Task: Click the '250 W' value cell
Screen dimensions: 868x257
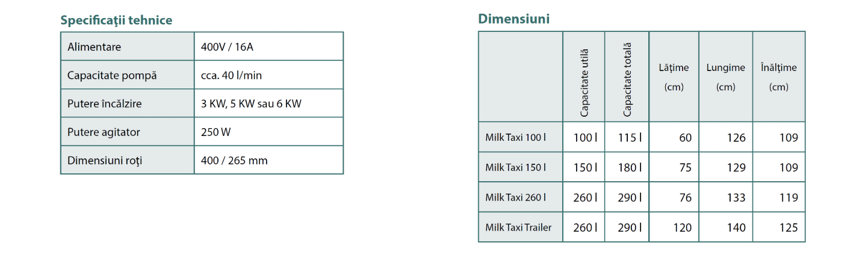Action: [268, 132]
